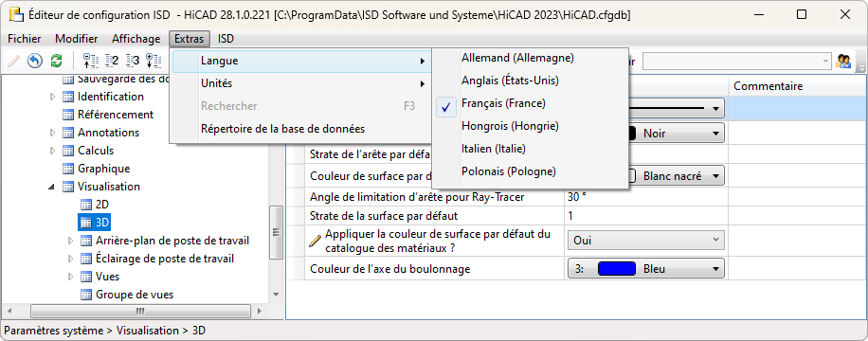This screenshot has width=868, height=341.
Task: Click pencil icon beside Appliquer la couleur row
Action: coord(315,241)
